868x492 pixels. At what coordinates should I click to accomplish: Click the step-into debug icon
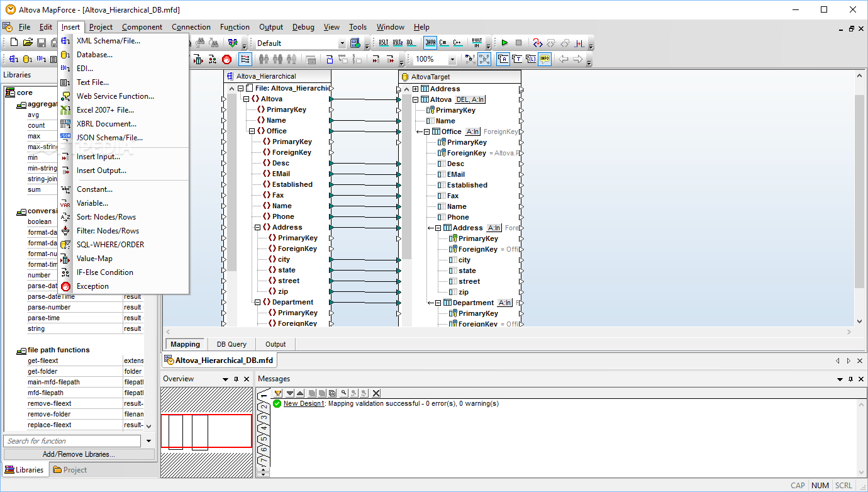tap(538, 43)
